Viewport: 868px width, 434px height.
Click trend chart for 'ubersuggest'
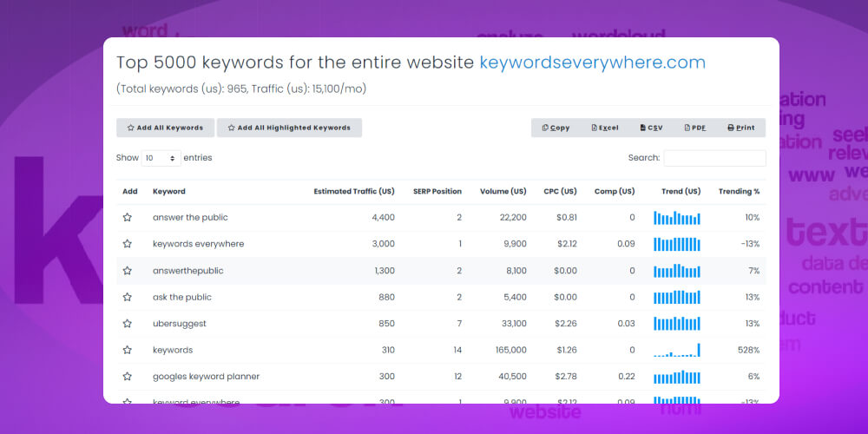pos(677,324)
